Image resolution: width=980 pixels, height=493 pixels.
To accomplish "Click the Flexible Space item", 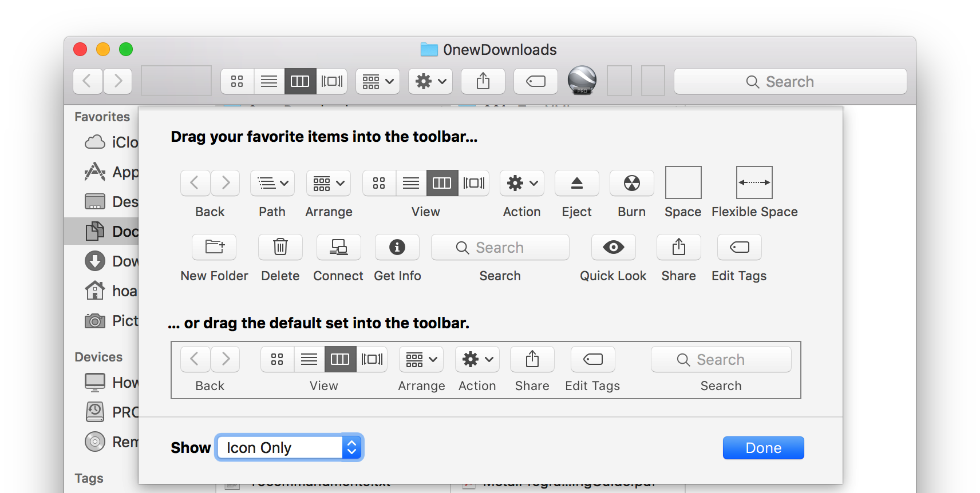I will click(x=754, y=183).
